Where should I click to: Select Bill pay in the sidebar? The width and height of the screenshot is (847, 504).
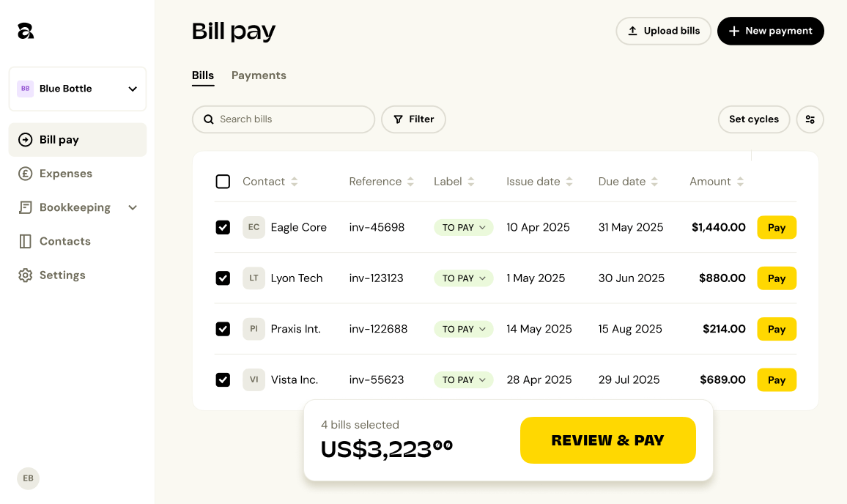point(78,140)
